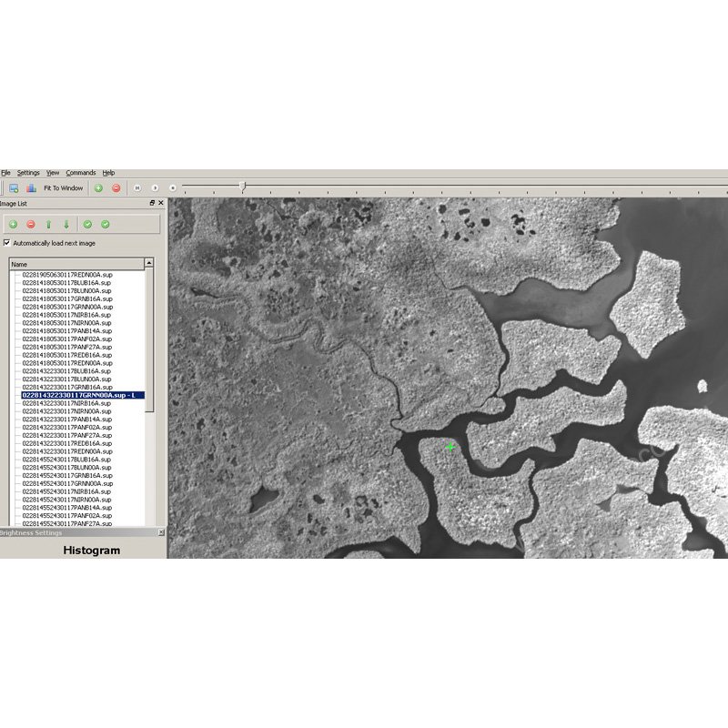728x728 pixels.
Task: Click the image list scroll up arrow
Action: pos(149,264)
